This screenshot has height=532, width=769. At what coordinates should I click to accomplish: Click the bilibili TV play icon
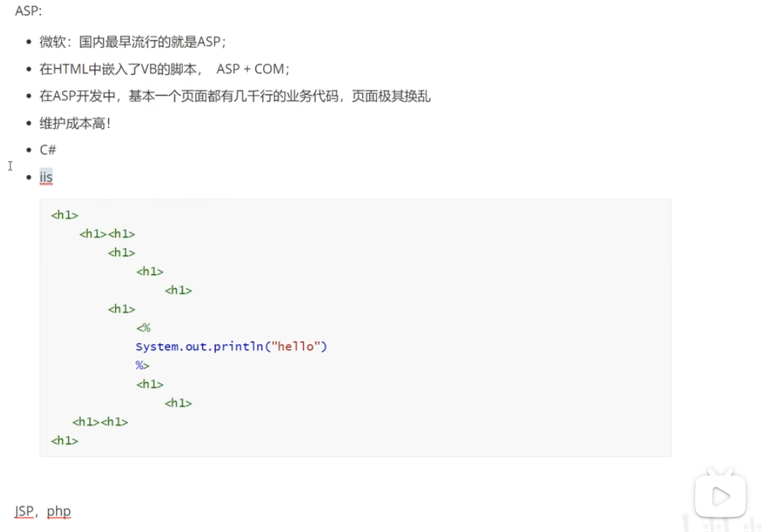coord(721,497)
